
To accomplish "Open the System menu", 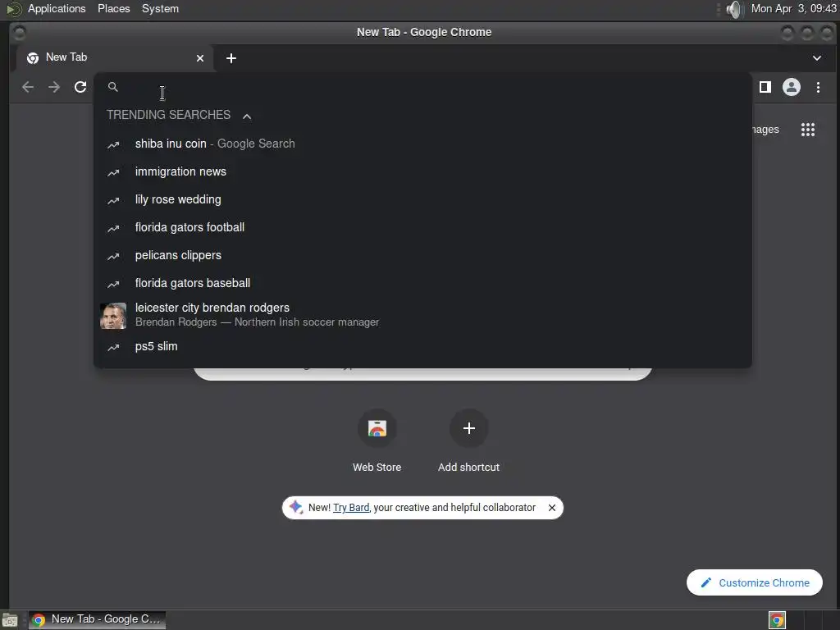I will 160,8.
